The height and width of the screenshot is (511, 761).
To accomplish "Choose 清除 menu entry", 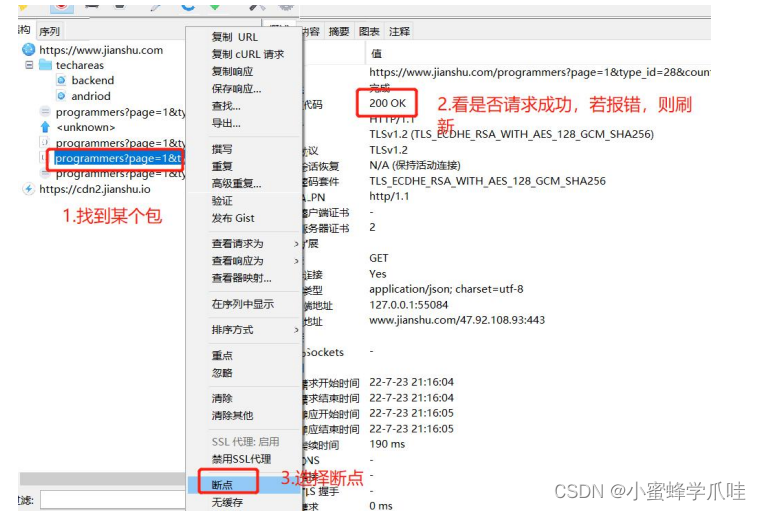I will 222,398.
